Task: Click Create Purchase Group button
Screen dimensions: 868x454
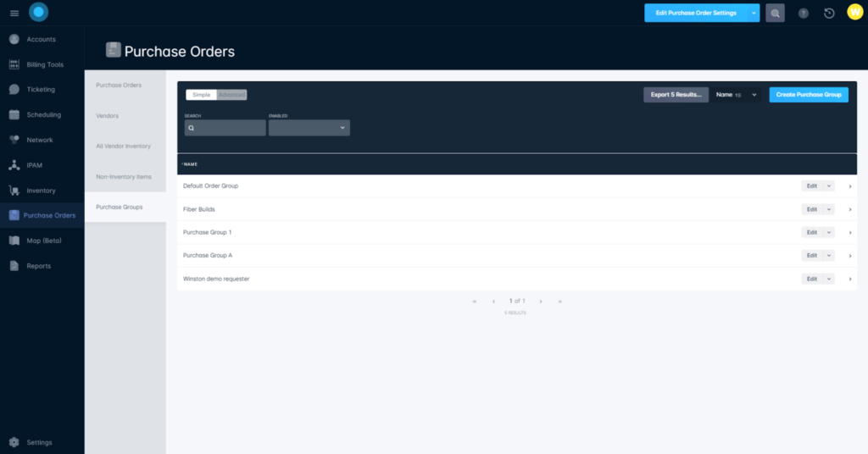Action: pos(809,95)
